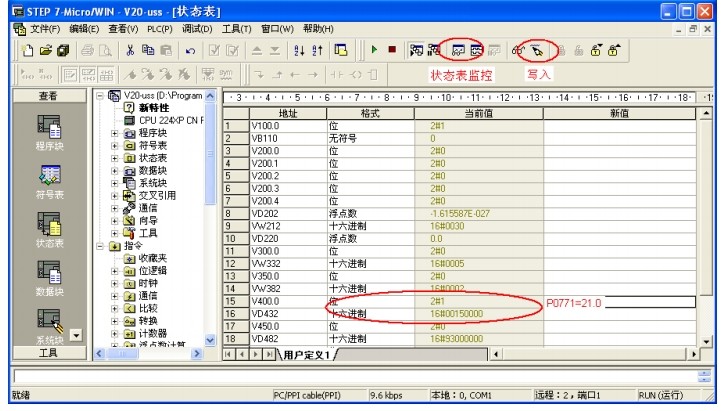726x411 pixels.
Task: Open 程序块 from the navigation bar
Action: coord(49,133)
